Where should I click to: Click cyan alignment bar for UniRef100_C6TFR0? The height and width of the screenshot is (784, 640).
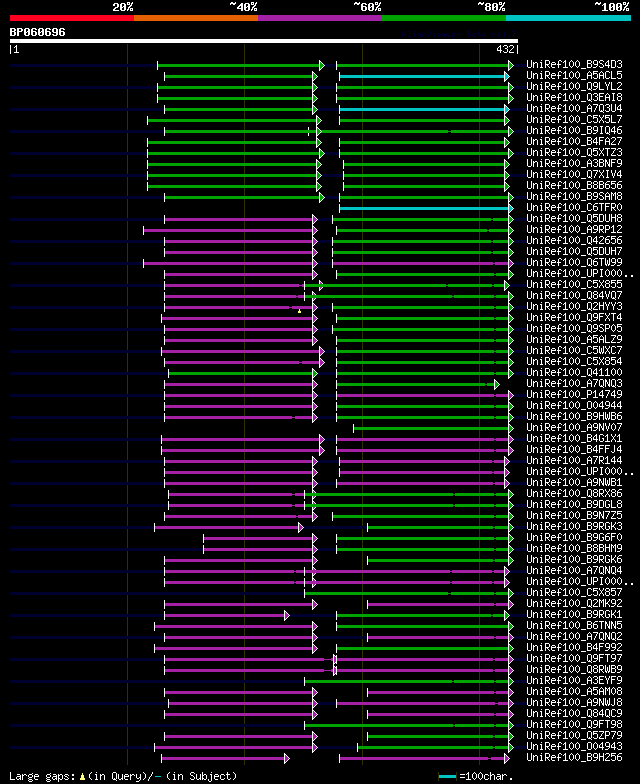click(x=426, y=208)
